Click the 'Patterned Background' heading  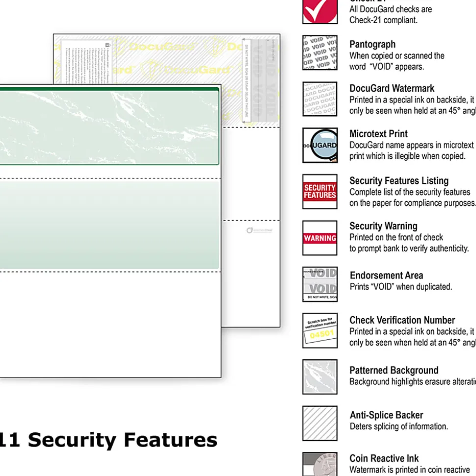[394, 370]
